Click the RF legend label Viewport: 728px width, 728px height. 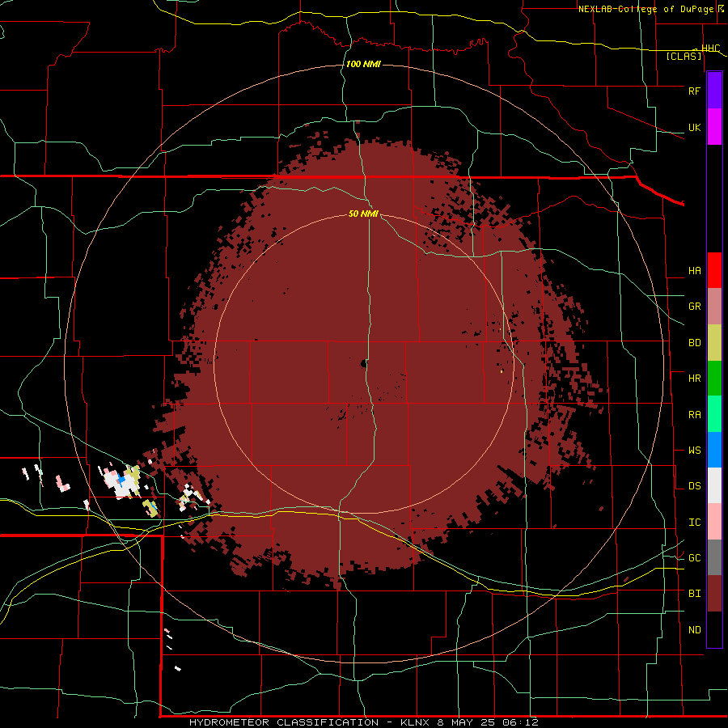pos(694,91)
